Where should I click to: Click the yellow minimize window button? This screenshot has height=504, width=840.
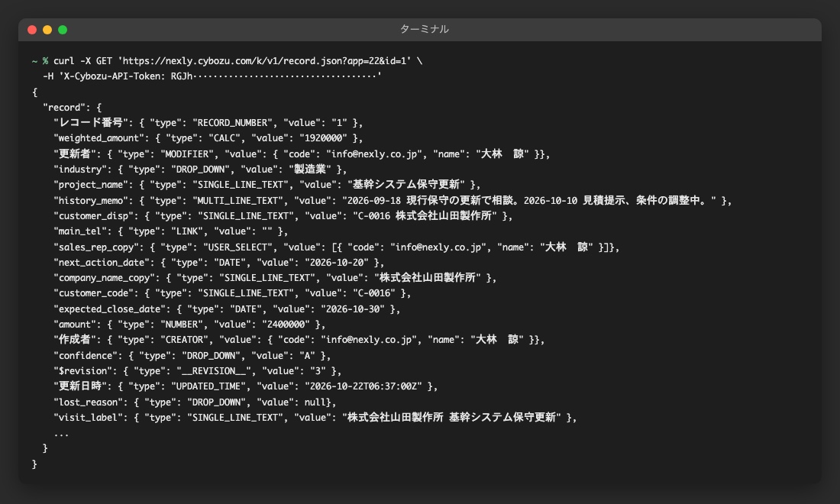[47, 30]
